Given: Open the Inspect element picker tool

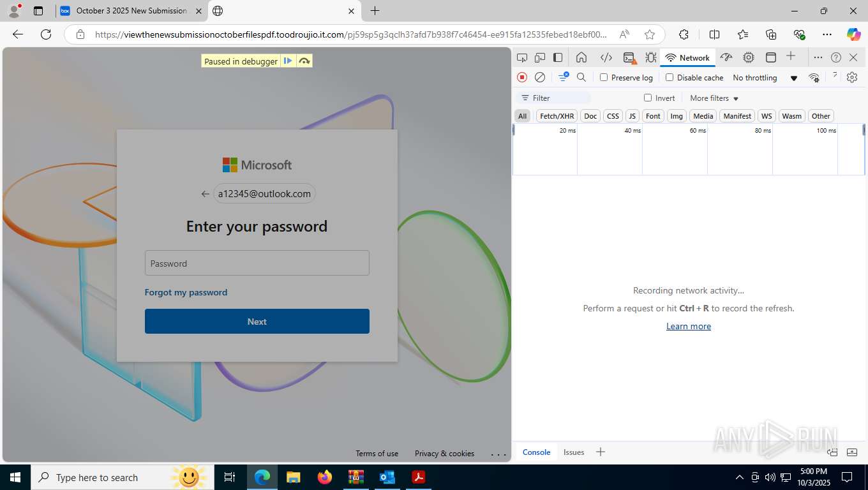Looking at the screenshot, I should point(522,57).
